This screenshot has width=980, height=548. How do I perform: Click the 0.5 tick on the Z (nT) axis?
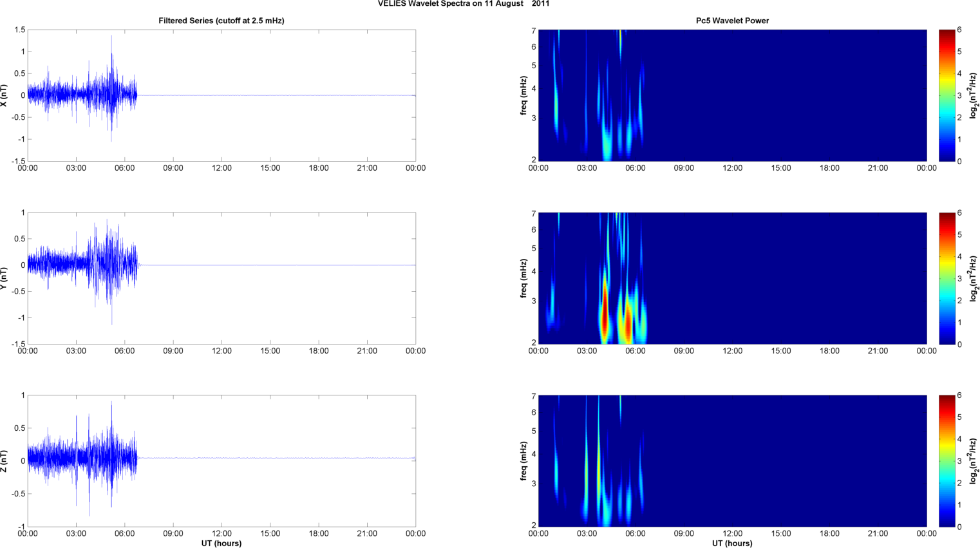click(19, 428)
